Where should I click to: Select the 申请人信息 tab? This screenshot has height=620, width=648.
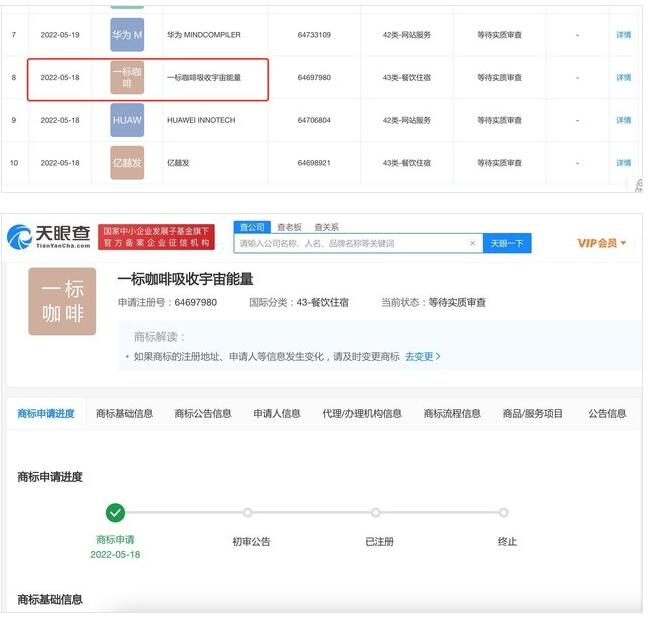pyautogui.click(x=277, y=413)
